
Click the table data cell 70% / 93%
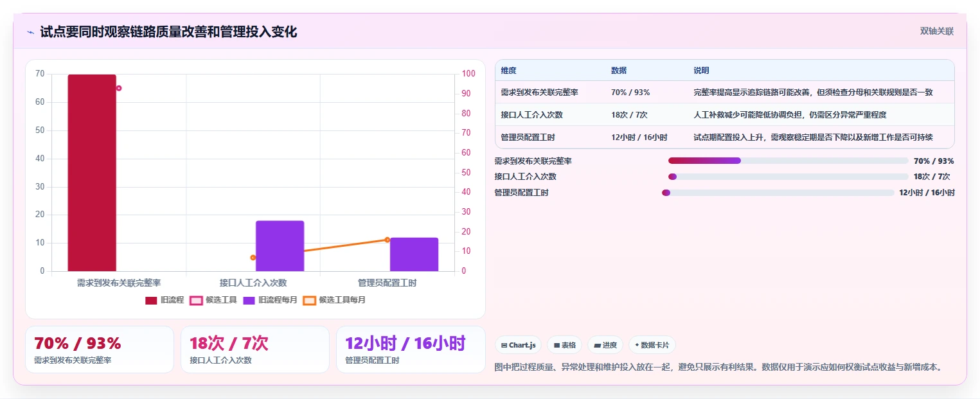(630, 93)
